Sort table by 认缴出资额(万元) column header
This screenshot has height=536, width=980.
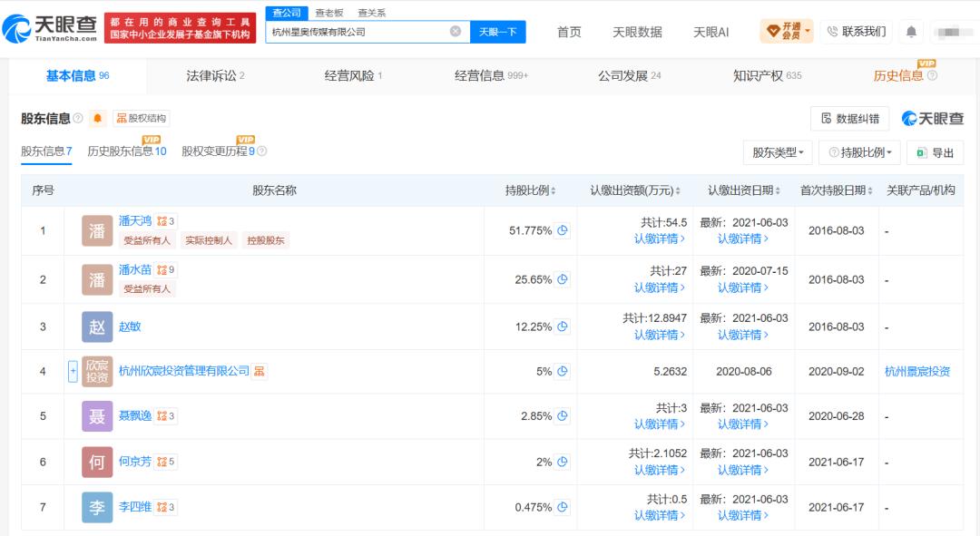point(635,190)
